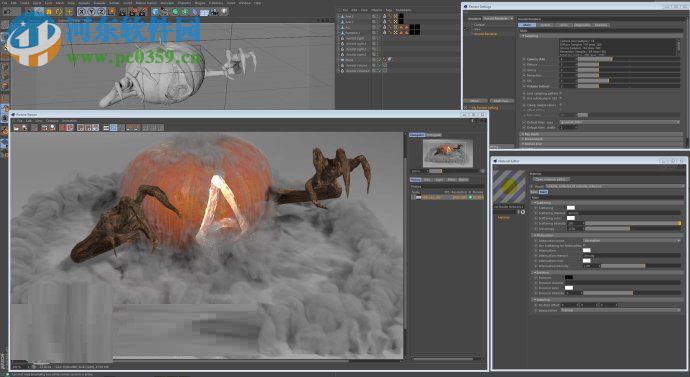
Task: Toggle Use autobump in SSS checkbox
Action: 561,99
